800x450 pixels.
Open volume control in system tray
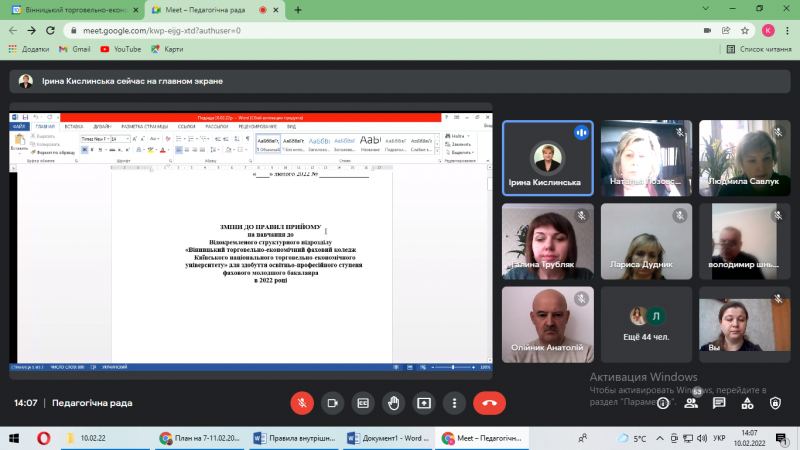coord(702,438)
